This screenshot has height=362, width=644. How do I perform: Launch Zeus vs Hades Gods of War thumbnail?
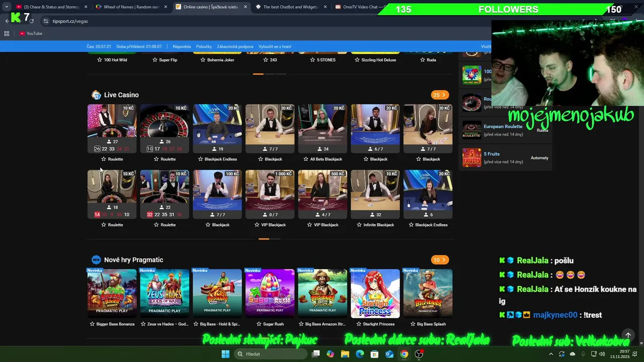click(165, 294)
